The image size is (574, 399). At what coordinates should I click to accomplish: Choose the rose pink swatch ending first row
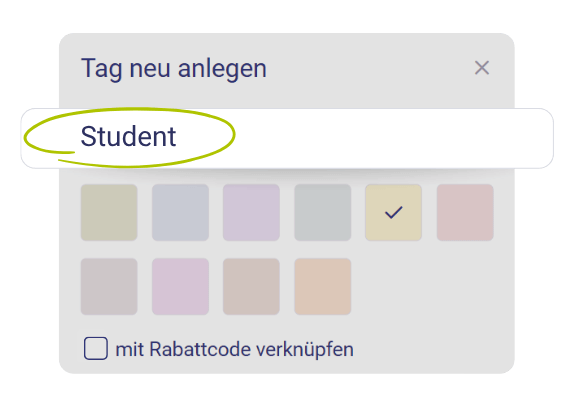465,212
